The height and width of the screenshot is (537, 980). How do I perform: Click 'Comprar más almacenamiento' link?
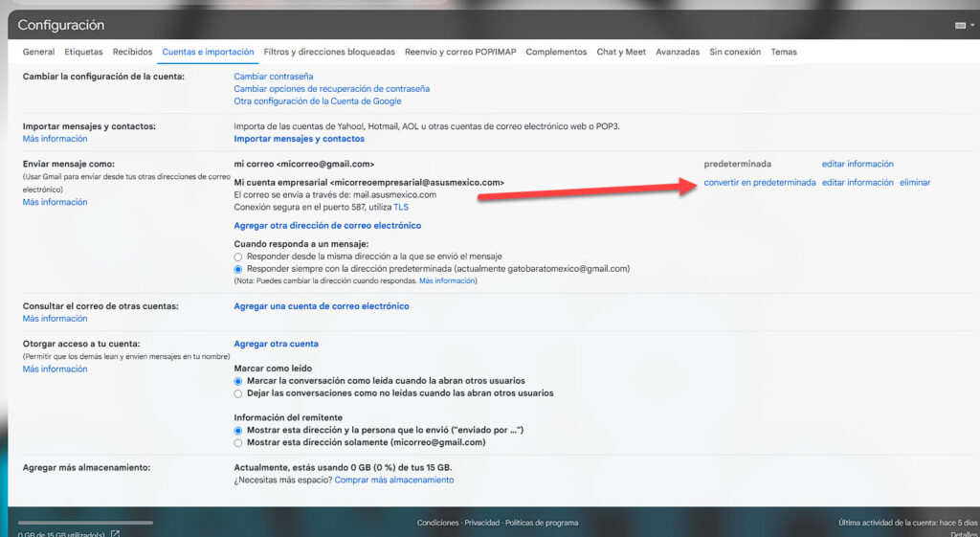click(x=393, y=481)
